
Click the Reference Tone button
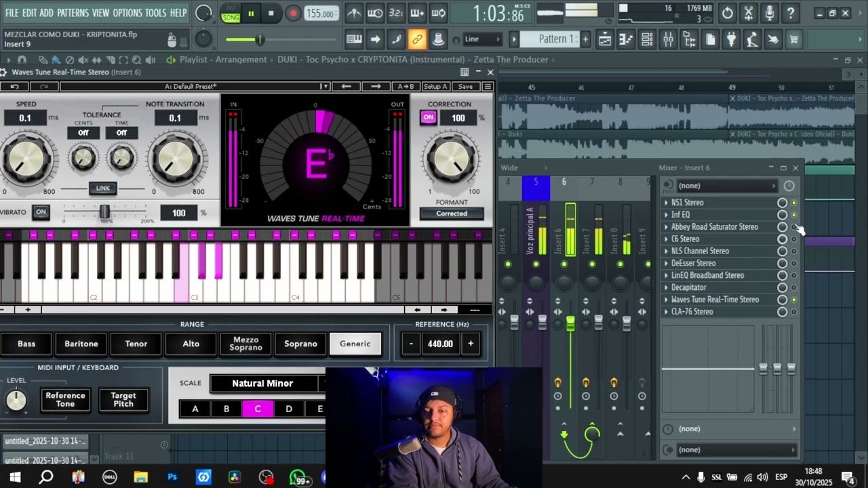65,400
